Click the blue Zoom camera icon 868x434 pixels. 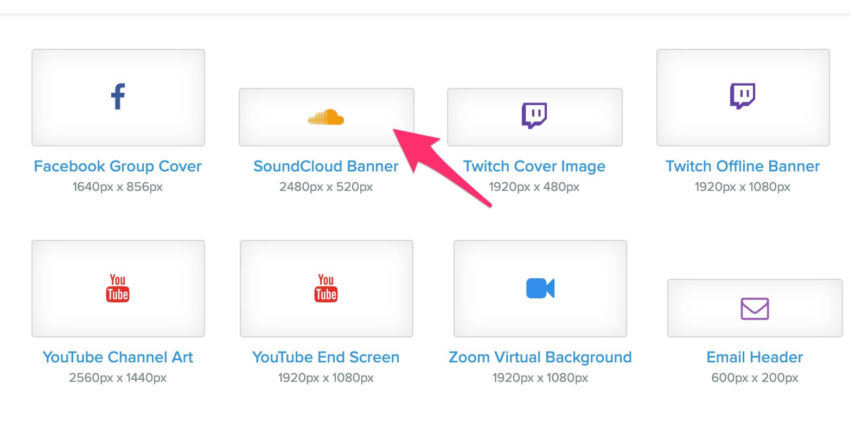pyautogui.click(x=540, y=288)
